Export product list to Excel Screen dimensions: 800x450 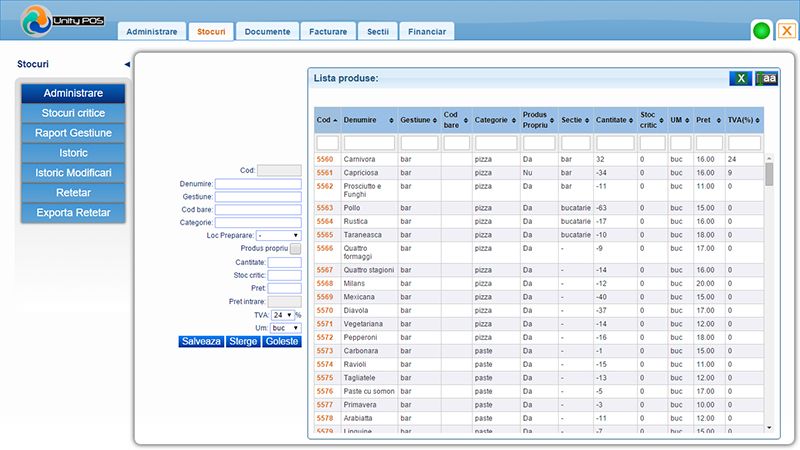[741, 78]
